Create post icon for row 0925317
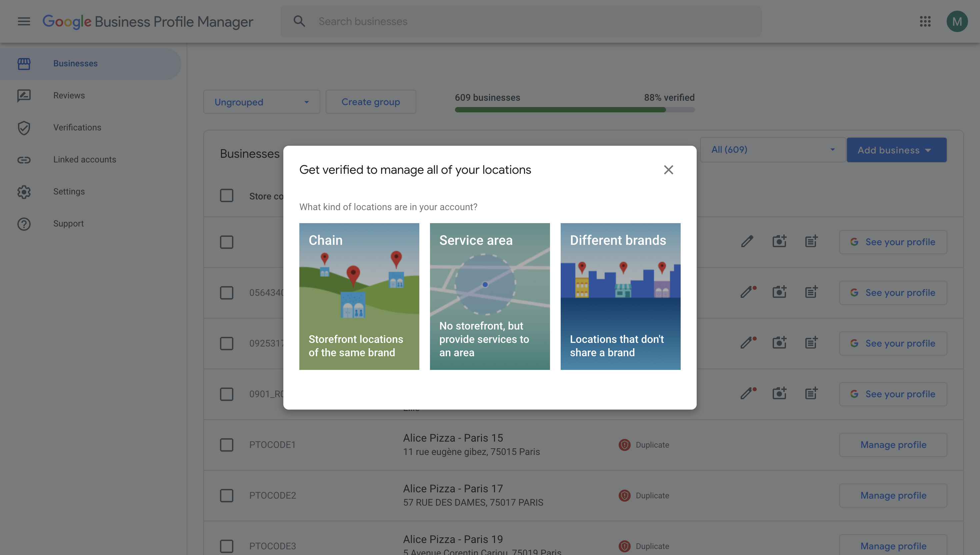The width and height of the screenshot is (980, 555). pyautogui.click(x=811, y=343)
